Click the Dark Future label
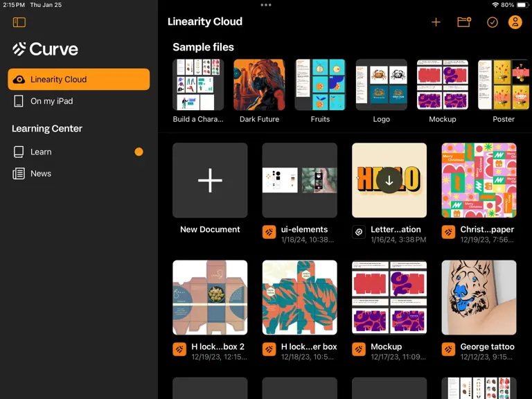Viewport: 532px width, 399px height. tap(259, 119)
